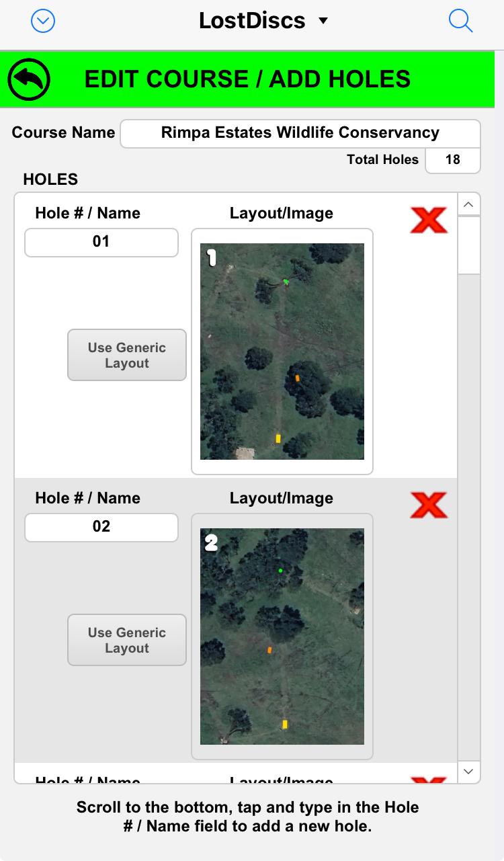Image resolution: width=504 pixels, height=861 pixels.
Task: Use Generic Layout for hole 02
Action: click(127, 640)
